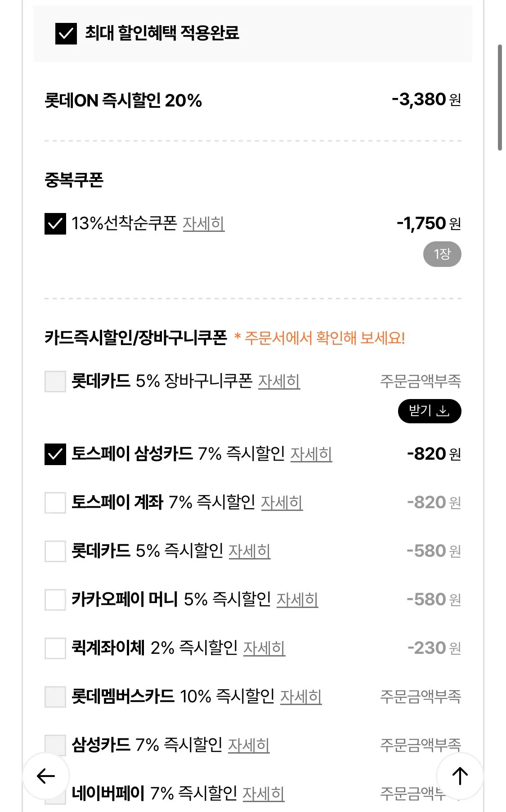View 자세히 for 토스페이 삼성카드 discount
506x812 pixels.
pos(311,454)
